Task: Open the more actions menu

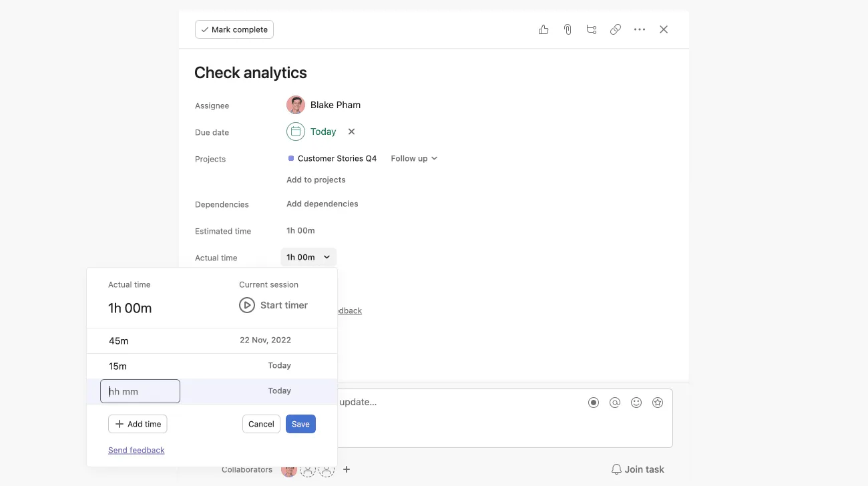Action: [639, 29]
